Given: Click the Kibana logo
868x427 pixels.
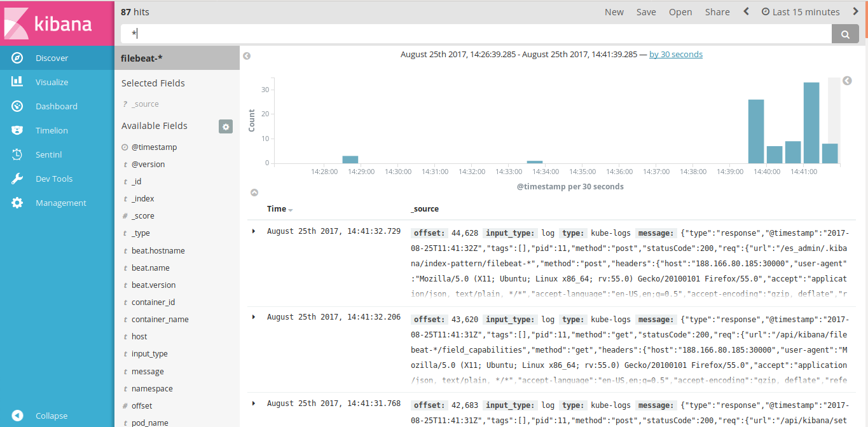Looking at the screenshot, I should (57, 24).
